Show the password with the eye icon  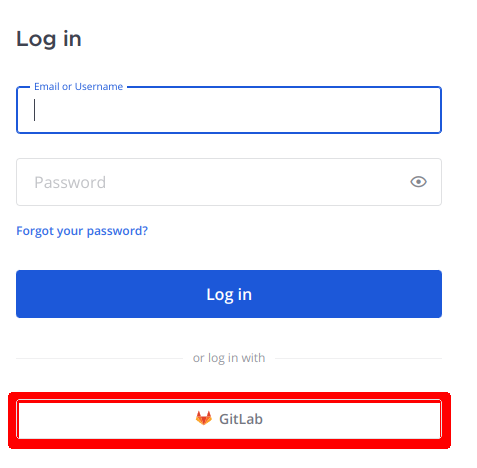click(418, 182)
